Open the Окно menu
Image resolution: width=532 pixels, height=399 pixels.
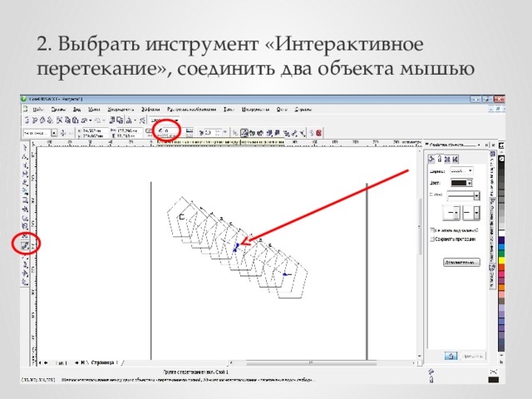click(x=282, y=110)
